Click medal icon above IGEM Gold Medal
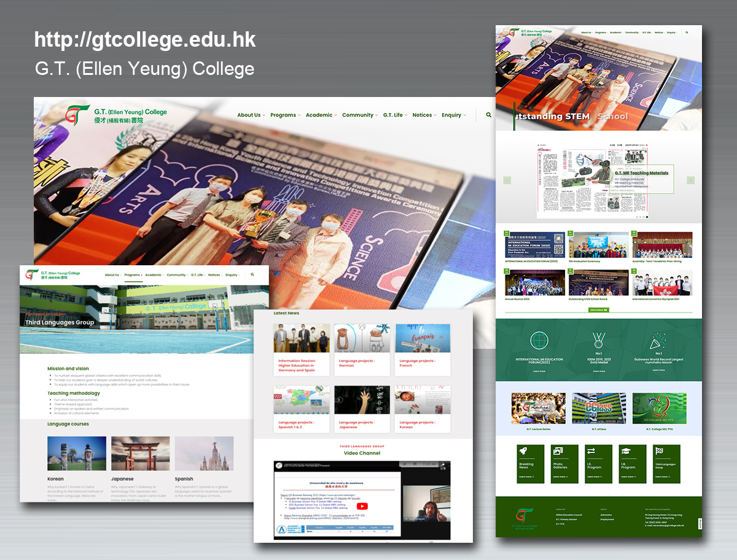 tap(598, 340)
